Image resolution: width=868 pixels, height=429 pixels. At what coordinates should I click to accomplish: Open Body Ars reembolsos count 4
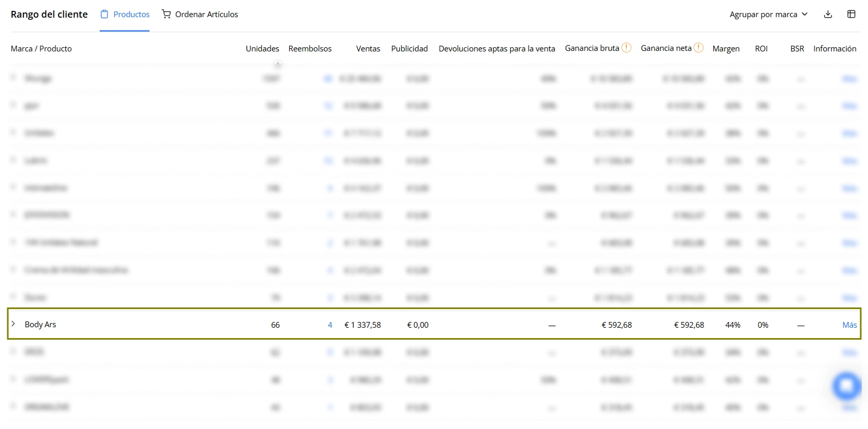tap(330, 325)
